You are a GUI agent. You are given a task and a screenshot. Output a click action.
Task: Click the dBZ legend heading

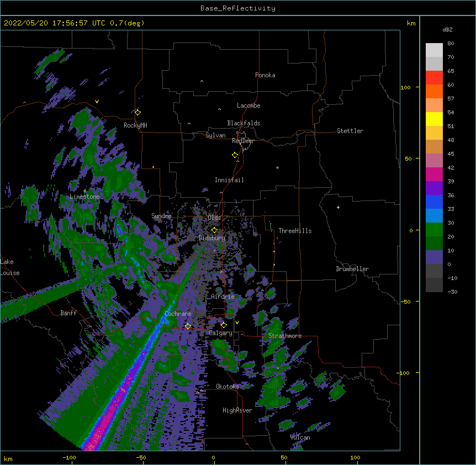click(x=447, y=29)
